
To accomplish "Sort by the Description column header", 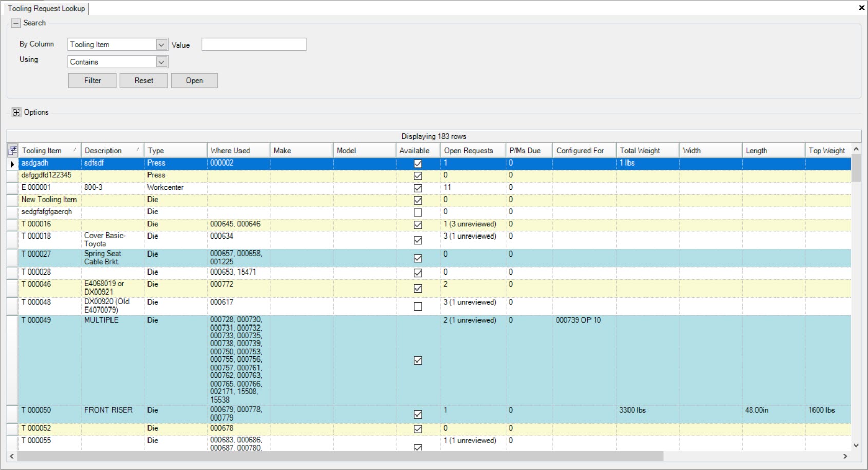I will pyautogui.click(x=113, y=151).
